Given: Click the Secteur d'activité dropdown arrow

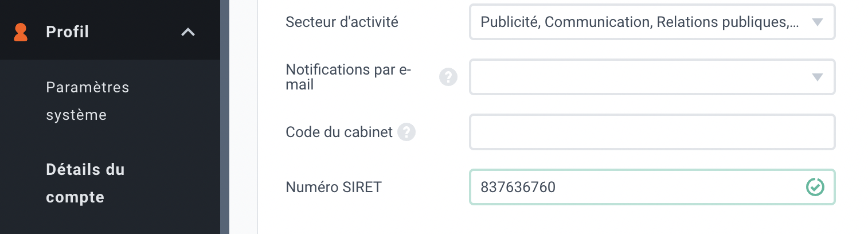Looking at the screenshot, I should (818, 22).
